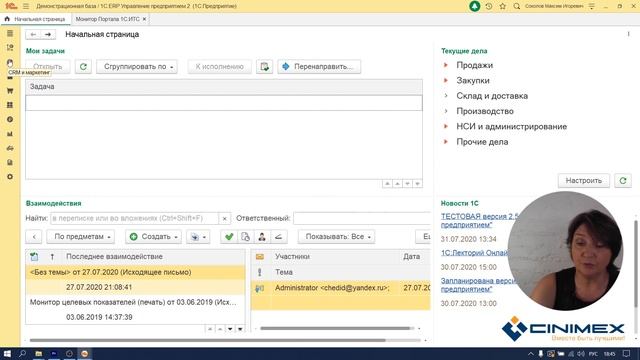Click page horizontal scrollbar above Windows taskbar
Image resolution: width=640 pixels, height=360 pixels.
pyautogui.click(x=207, y=340)
